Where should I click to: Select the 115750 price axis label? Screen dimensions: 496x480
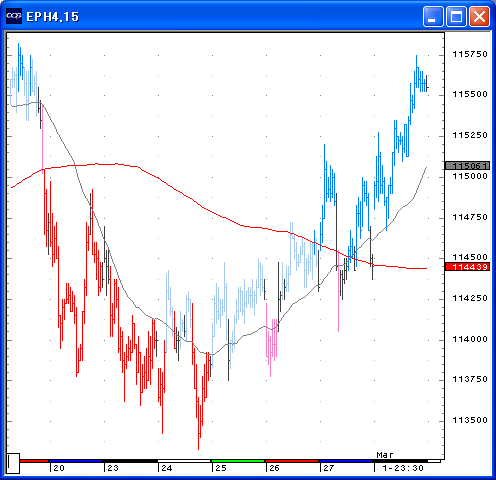(470, 54)
